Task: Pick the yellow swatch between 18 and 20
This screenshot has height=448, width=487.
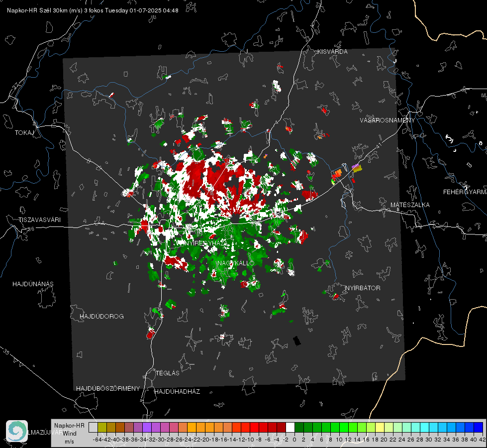Action: (380, 427)
